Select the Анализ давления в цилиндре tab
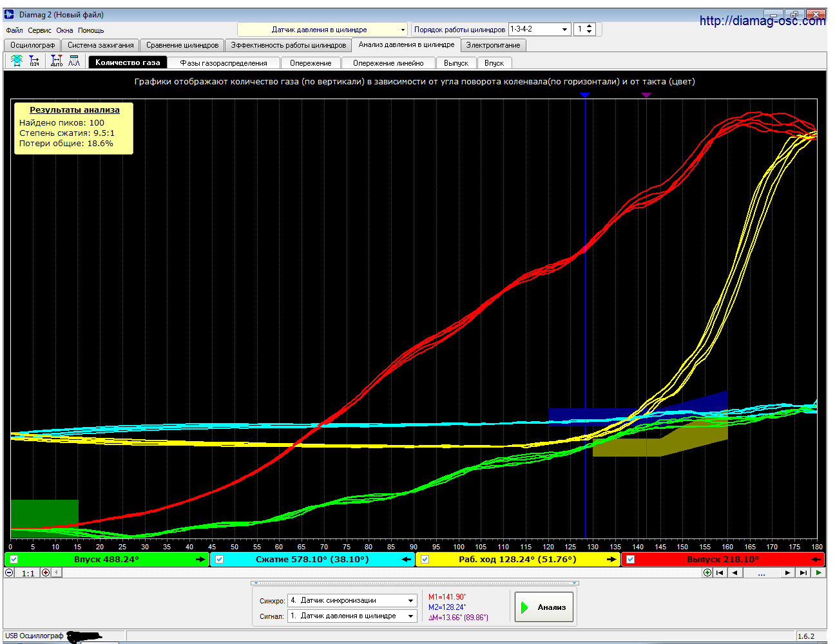 [407, 44]
